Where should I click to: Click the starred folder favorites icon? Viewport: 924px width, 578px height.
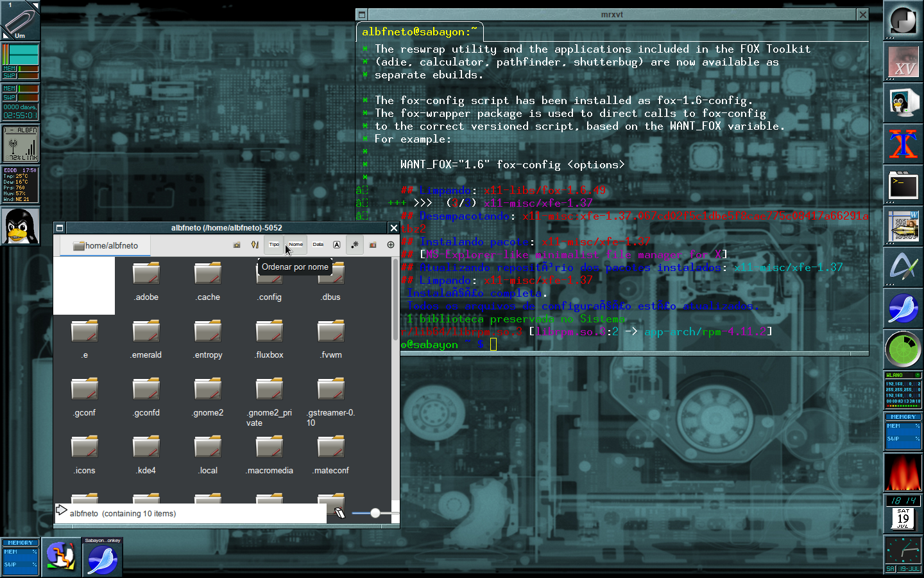[237, 245]
